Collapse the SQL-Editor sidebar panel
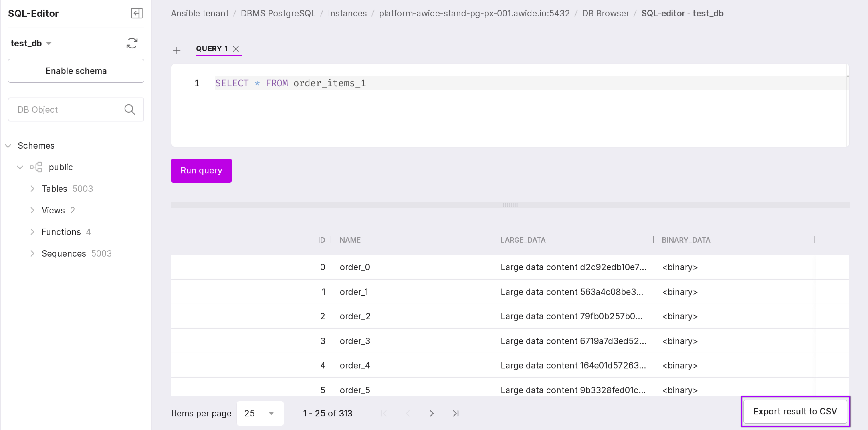Screen dimensions: 868x430 pyautogui.click(x=137, y=14)
